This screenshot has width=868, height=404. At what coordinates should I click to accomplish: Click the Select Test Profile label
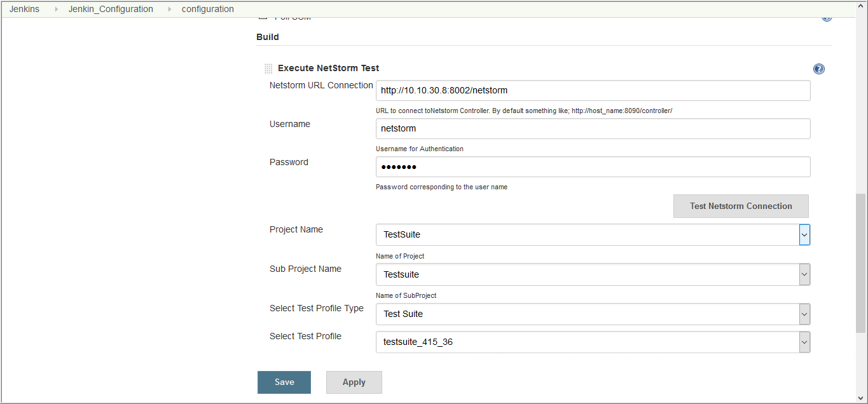coord(305,336)
